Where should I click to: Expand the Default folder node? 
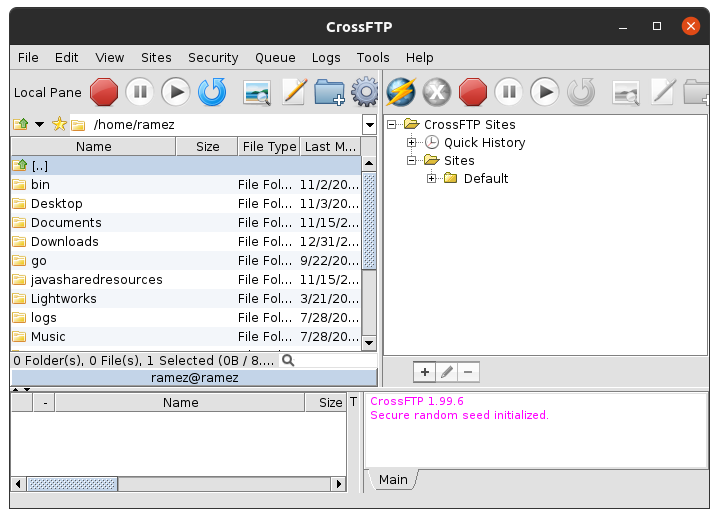tap(432, 179)
